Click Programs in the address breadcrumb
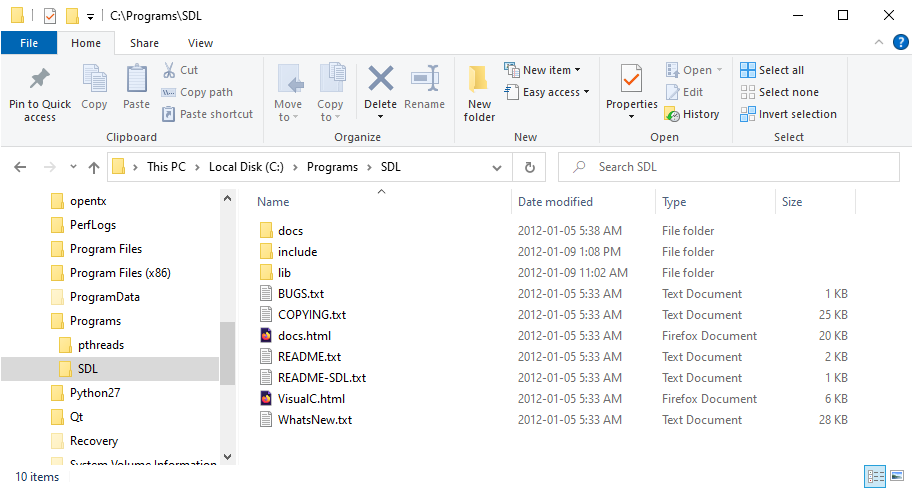This screenshot has width=913, height=489. 332,167
